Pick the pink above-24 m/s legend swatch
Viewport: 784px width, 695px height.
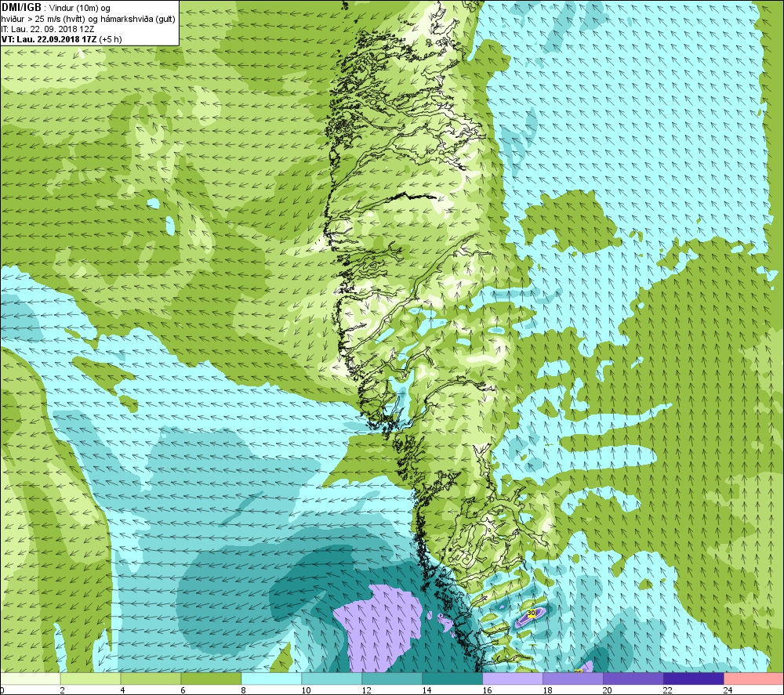click(753, 679)
